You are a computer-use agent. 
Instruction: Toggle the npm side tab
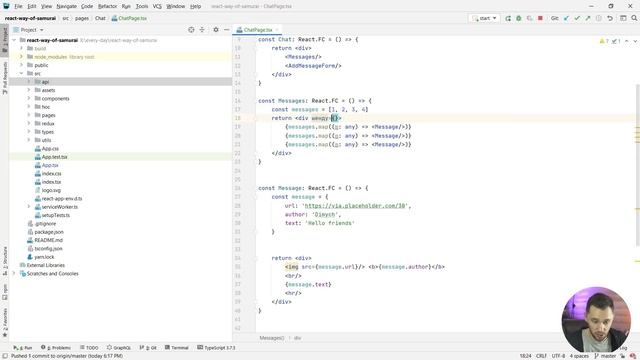click(x=4, y=292)
